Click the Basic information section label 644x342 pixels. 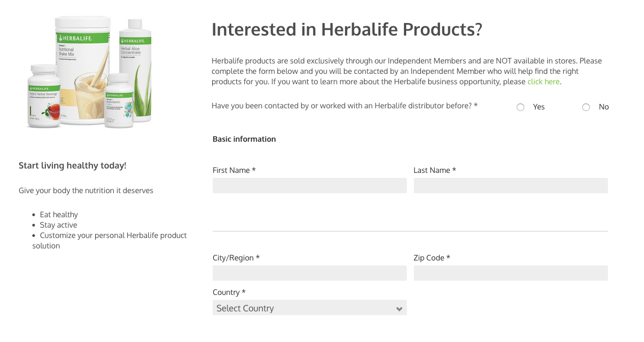[244, 139]
